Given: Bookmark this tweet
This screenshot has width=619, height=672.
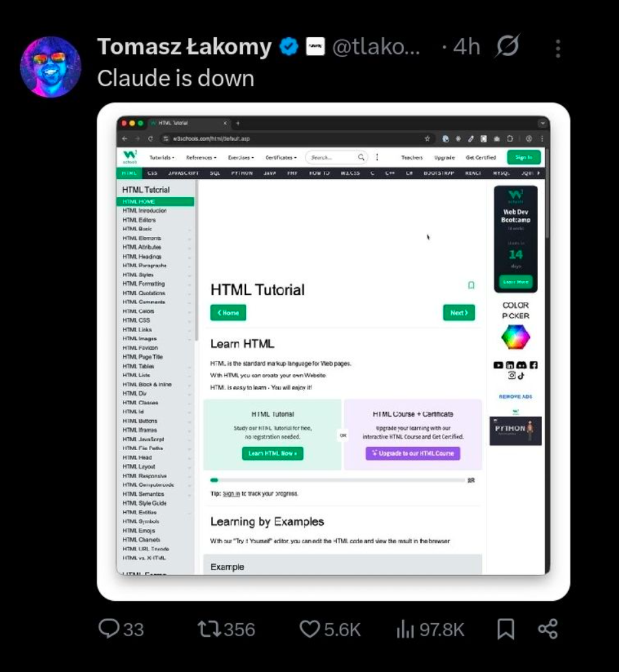Looking at the screenshot, I should [x=505, y=629].
